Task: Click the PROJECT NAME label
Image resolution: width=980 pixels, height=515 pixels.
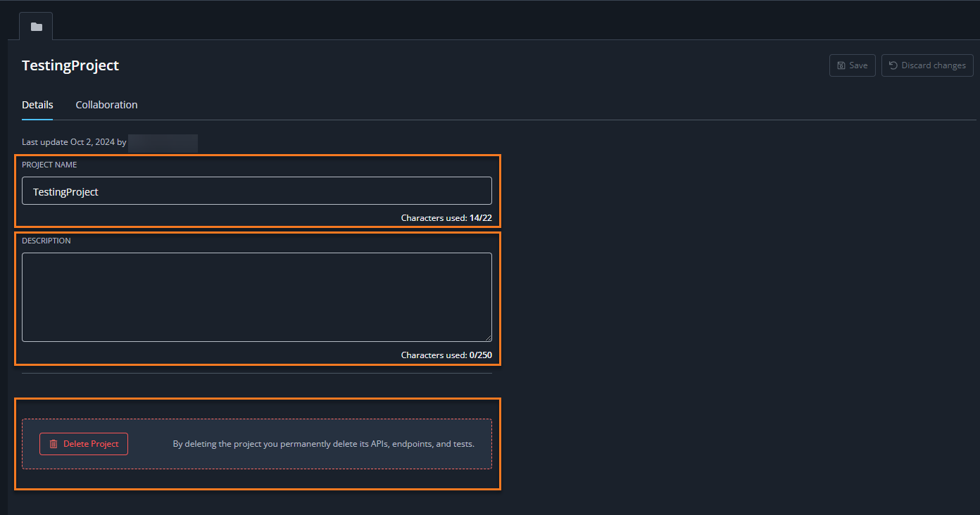Action: [x=49, y=165]
